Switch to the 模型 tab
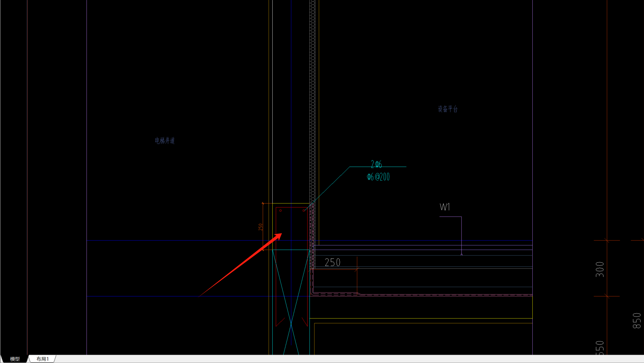The height and width of the screenshot is (363, 644). point(15,359)
